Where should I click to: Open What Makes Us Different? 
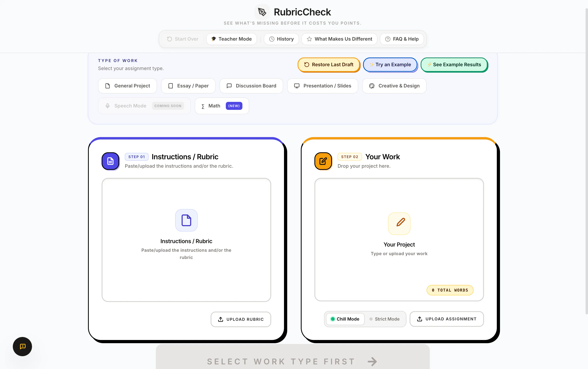pos(339,39)
